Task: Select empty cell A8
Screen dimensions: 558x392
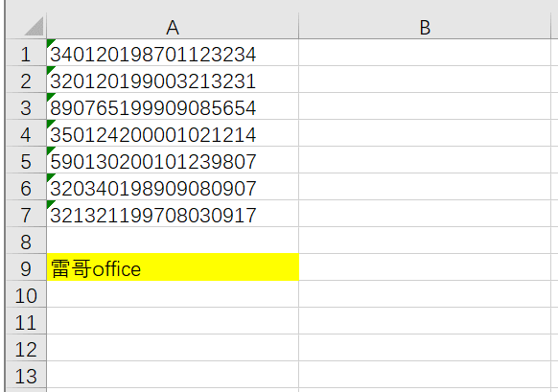Action: click(x=173, y=241)
